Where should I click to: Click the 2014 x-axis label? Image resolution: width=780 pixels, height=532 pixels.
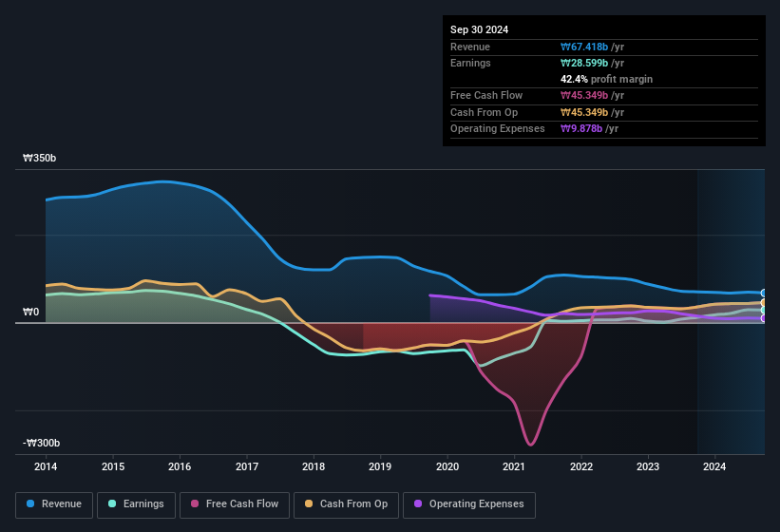(46, 466)
